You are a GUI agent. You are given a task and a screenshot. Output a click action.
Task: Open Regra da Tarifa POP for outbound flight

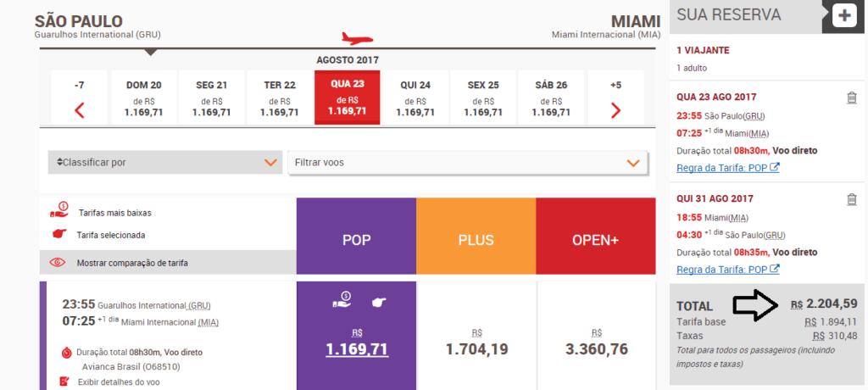click(x=728, y=167)
